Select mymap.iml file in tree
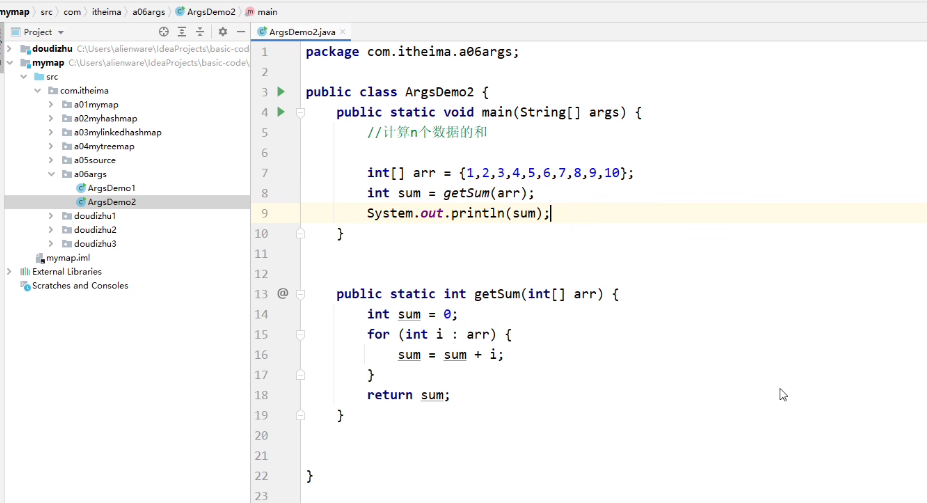The width and height of the screenshot is (927, 503). coord(68,258)
